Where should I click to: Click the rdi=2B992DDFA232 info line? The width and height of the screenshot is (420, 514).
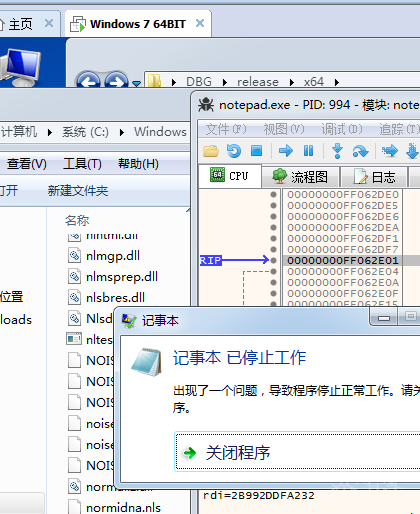pyautogui.click(x=259, y=495)
